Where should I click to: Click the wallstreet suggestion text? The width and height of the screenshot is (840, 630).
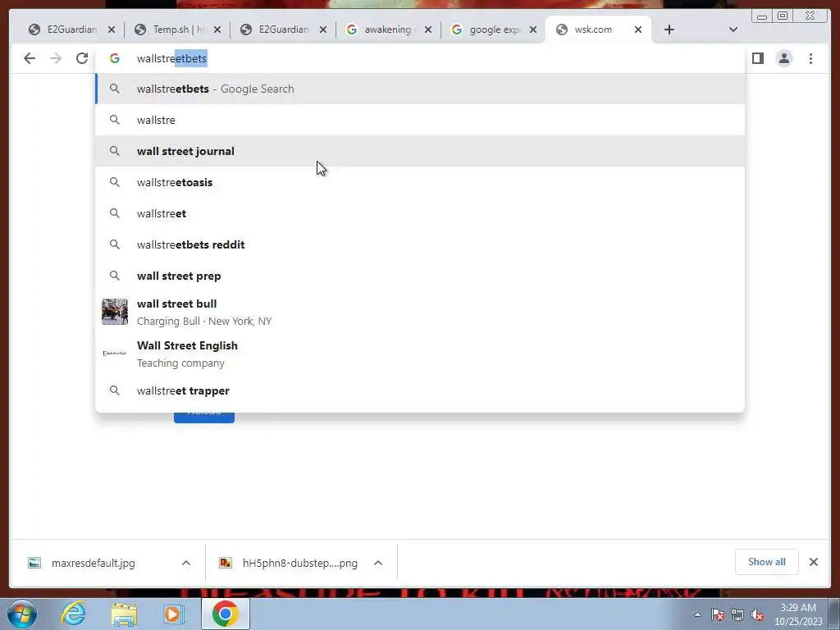coord(162,213)
